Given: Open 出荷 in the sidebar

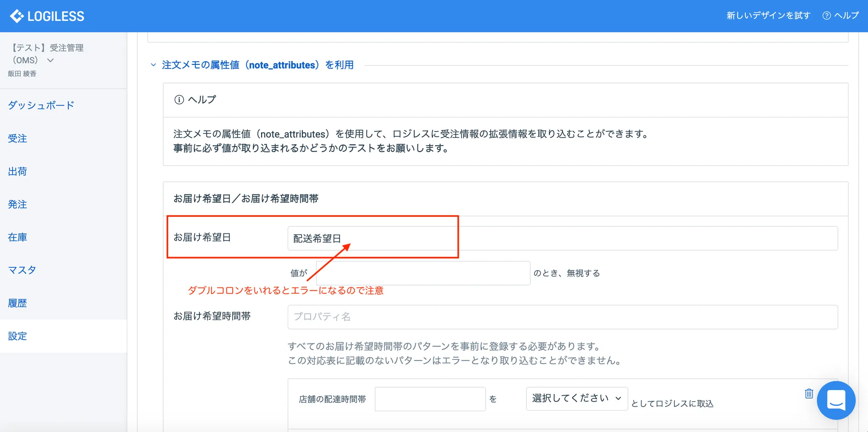Looking at the screenshot, I should 17,171.
